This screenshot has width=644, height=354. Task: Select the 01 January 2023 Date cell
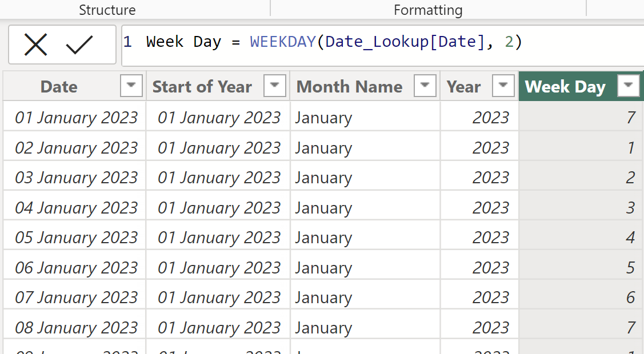tap(76, 118)
